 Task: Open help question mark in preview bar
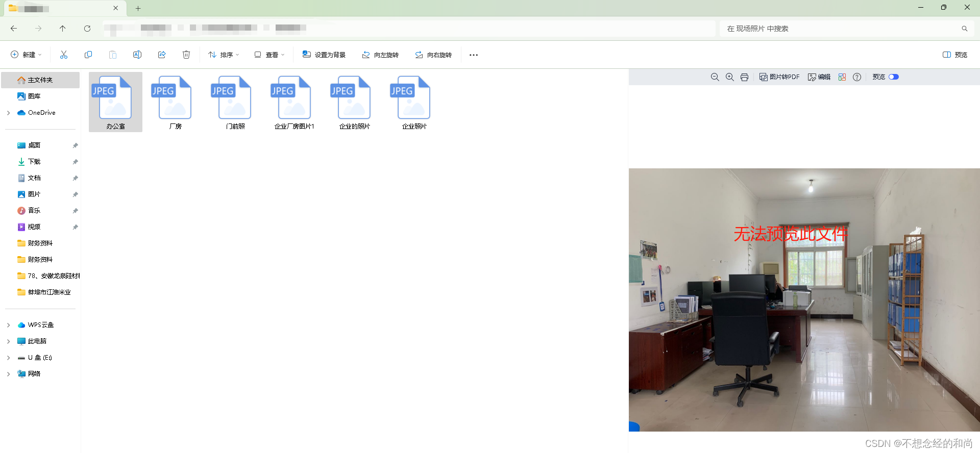857,77
